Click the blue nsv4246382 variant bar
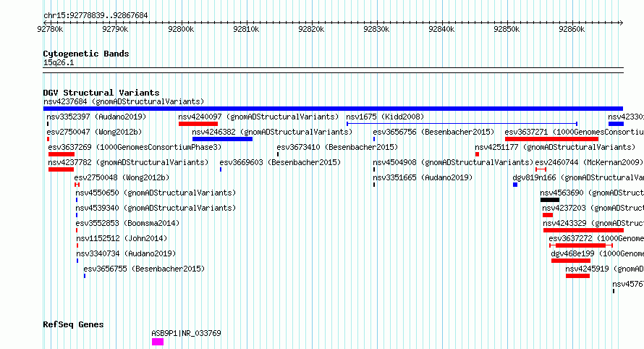This screenshot has width=644, height=349. [222, 139]
